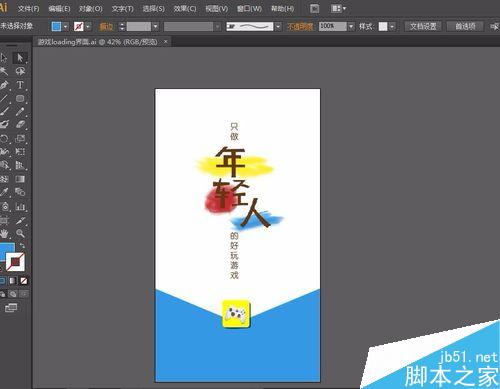Set paint mode to None
The width and height of the screenshot is (500, 389).
tap(24, 281)
